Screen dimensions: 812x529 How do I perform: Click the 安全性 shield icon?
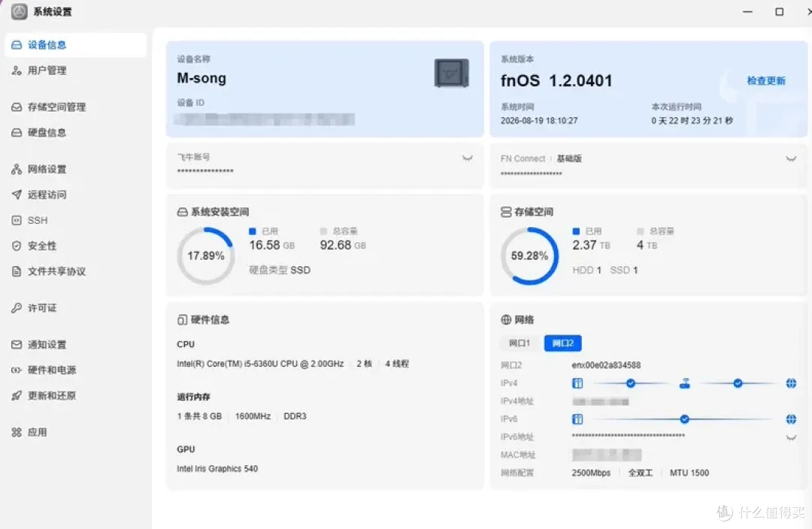pos(17,246)
